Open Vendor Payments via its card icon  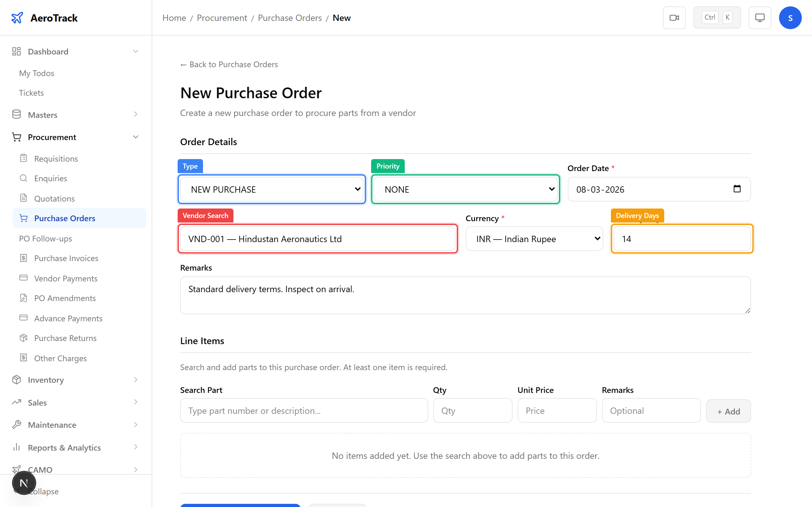tap(23, 278)
